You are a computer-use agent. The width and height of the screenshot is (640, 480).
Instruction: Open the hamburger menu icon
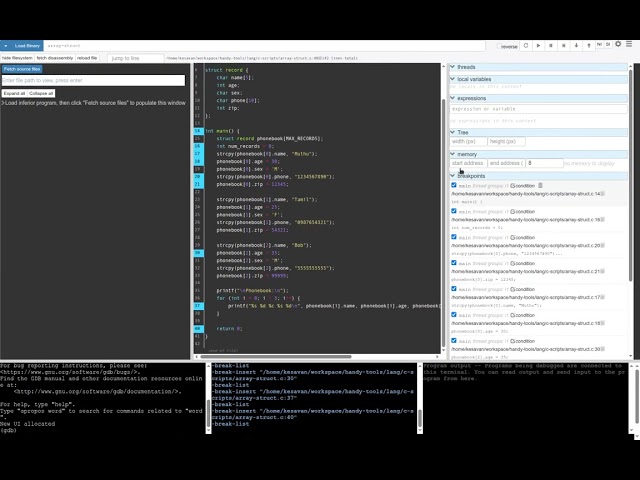click(629, 44)
